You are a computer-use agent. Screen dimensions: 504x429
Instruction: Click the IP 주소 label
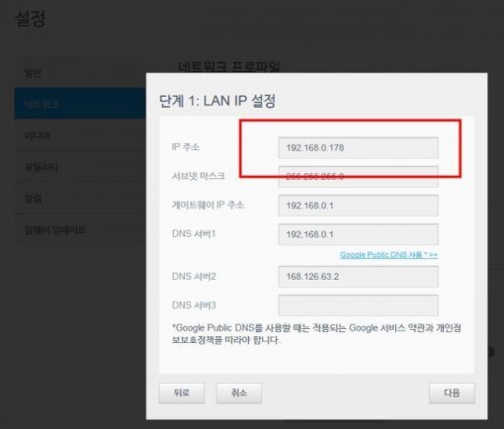click(x=186, y=146)
